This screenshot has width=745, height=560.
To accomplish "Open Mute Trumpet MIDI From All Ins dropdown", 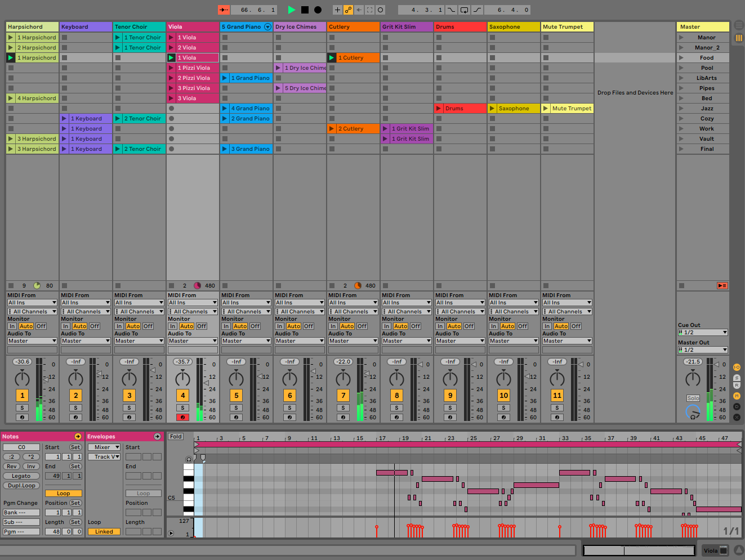I will (x=567, y=302).
